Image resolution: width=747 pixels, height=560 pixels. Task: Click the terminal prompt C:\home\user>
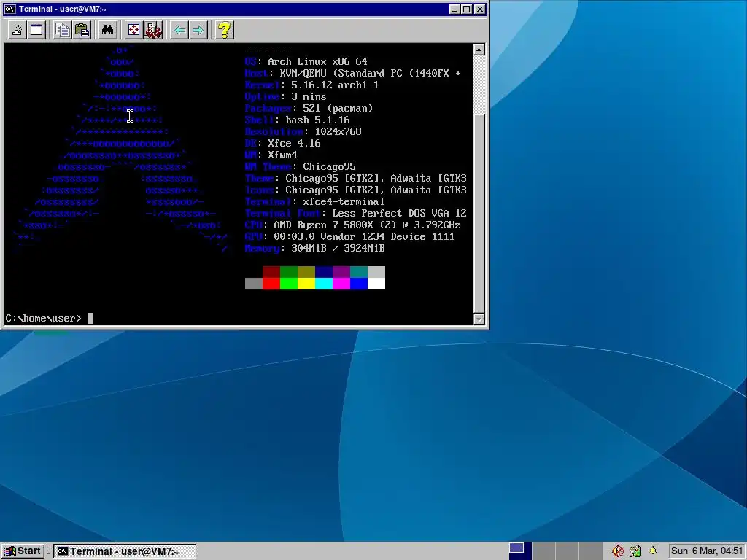coord(43,318)
